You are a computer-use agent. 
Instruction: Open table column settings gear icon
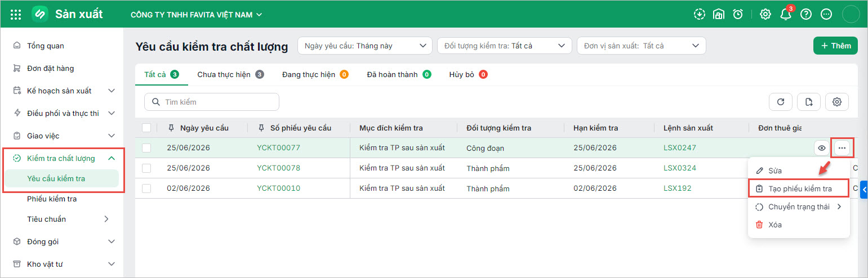click(837, 102)
